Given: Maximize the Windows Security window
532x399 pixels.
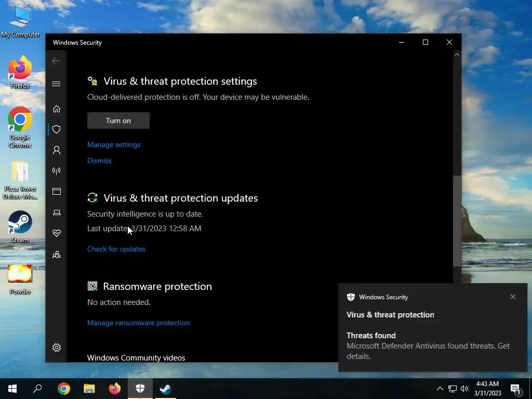Looking at the screenshot, I should 425,43.
